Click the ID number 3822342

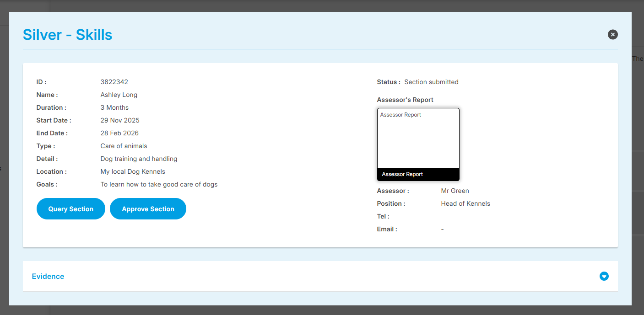114,82
